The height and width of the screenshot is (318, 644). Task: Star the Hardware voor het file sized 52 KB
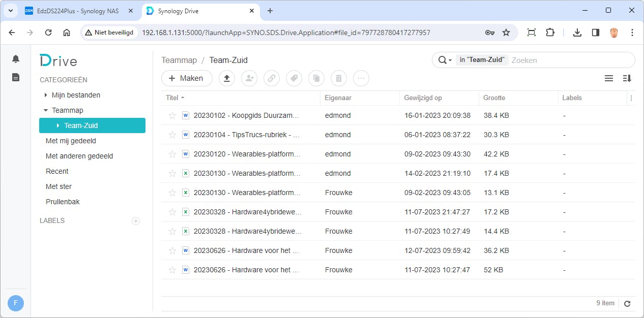172,270
